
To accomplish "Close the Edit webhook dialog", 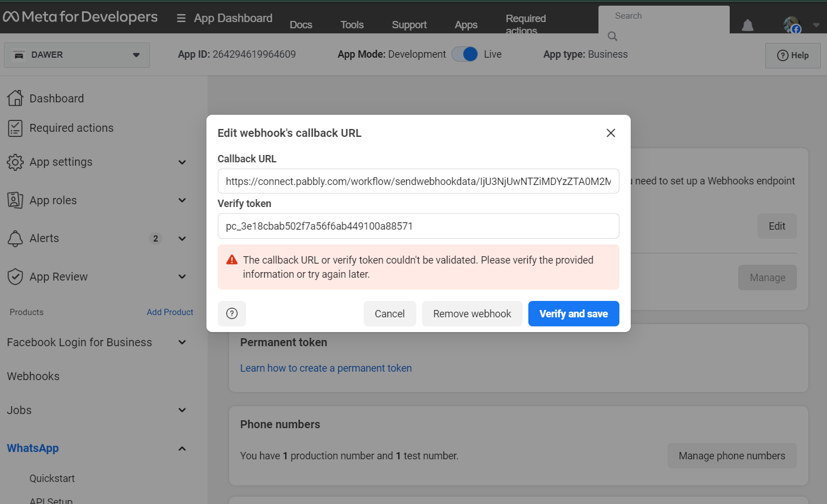I will pos(611,133).
